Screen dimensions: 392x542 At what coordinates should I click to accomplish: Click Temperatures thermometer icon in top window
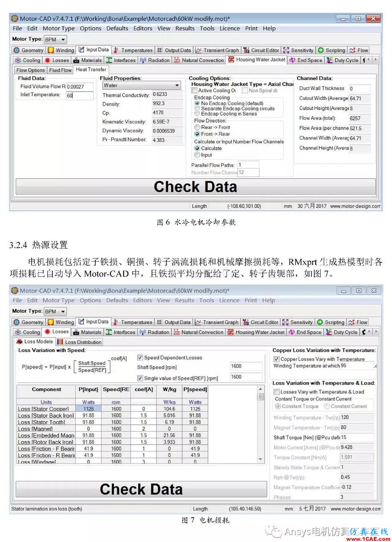pyautogui.click(x=116, y=50)
